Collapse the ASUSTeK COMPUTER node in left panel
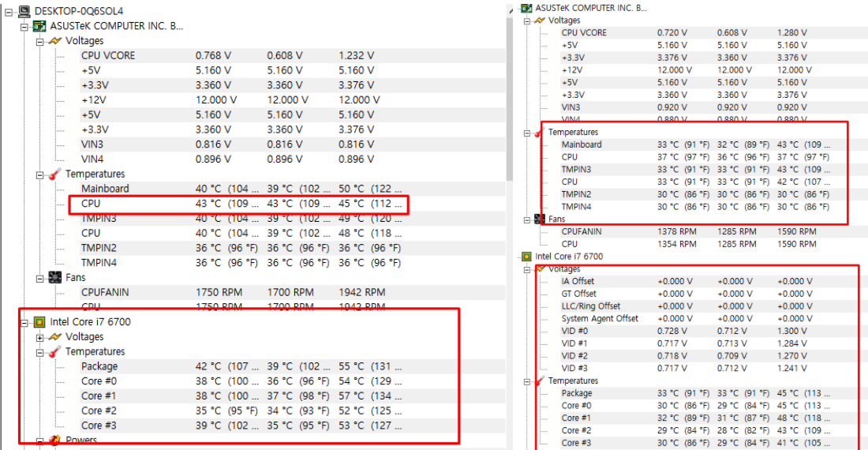 (24, 27)
